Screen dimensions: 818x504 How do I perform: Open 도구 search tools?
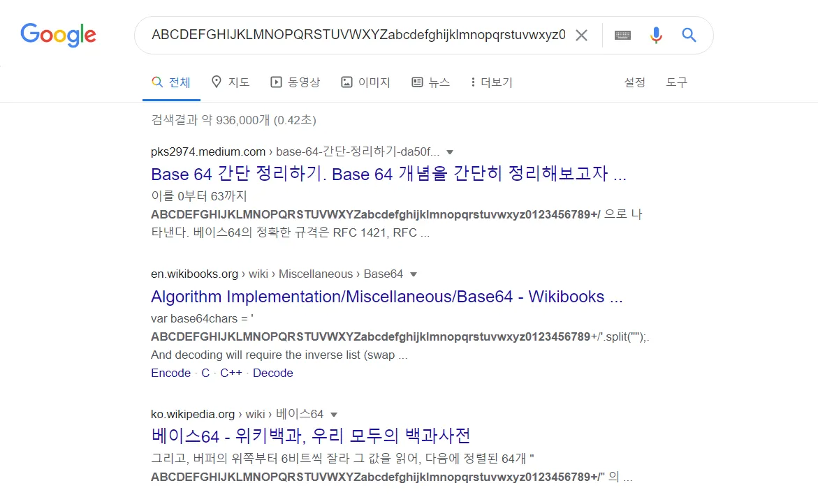(677, 82)
